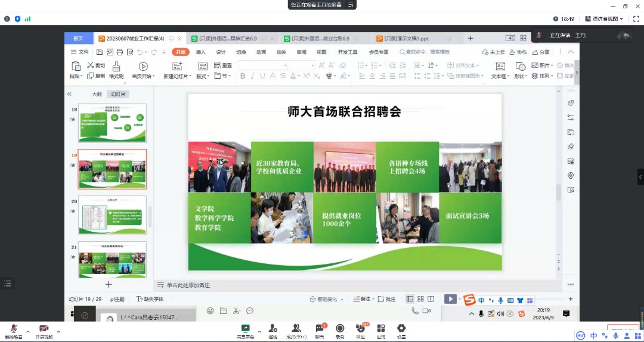Click the Collaborate (协作) button
This screenshot has width=644, height=342.
pyautogui.click(x=518, y=52)
